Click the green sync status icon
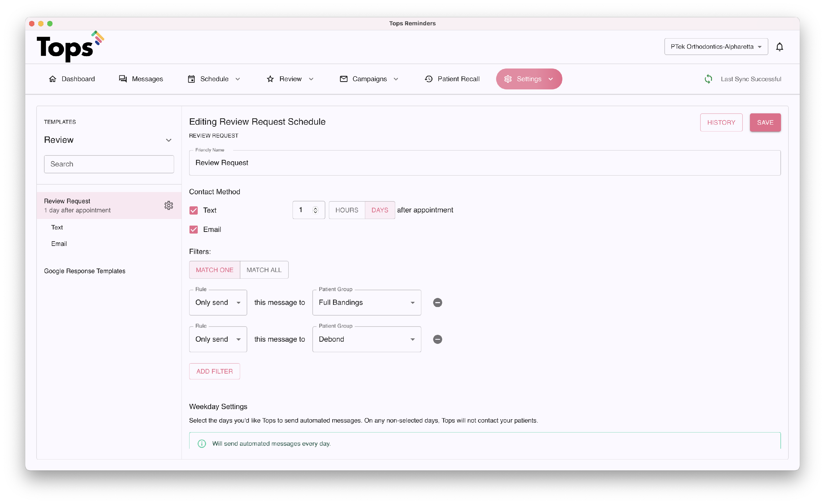825x504 pixels. pos(708,79)
